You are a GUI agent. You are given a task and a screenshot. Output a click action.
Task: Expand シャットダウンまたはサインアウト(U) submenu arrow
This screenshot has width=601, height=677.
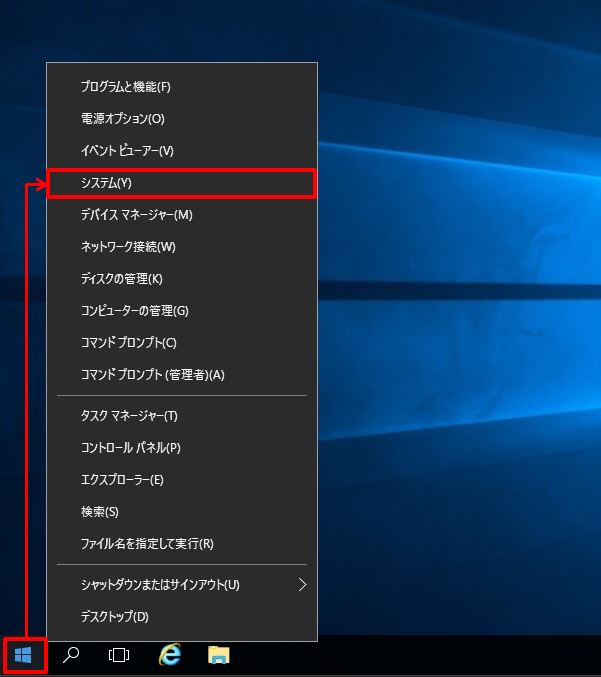coord(303,585)
